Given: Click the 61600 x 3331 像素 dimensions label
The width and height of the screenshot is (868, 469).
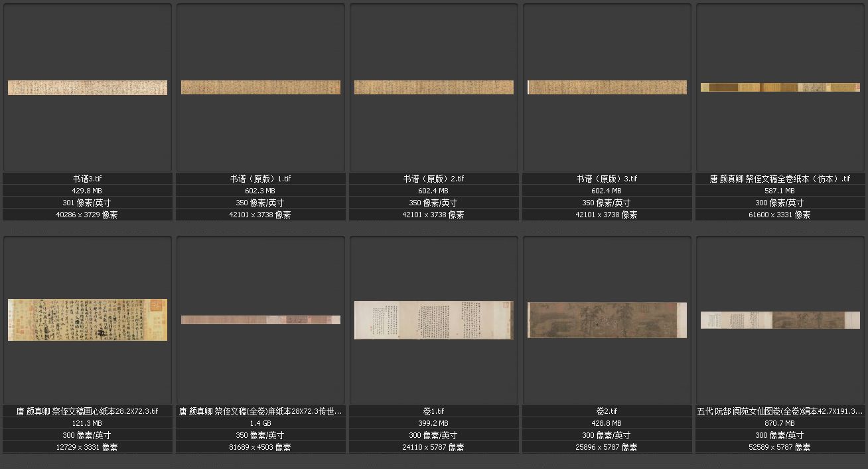Looking at the screenshot, I should click(x=780, y=215).
